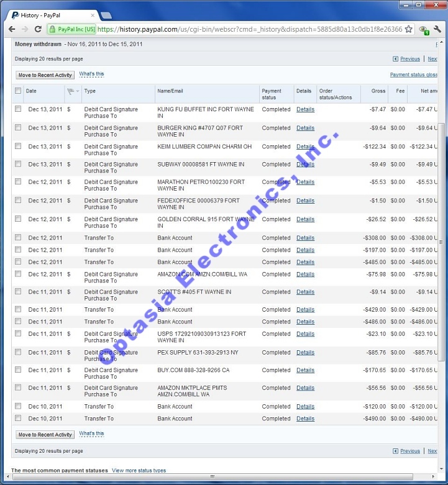Image resolution: width=448 pixels, height=485 pixels.
Task: Open the bottom What's this link
Action: pyautogui.click(x=91, y=433)
